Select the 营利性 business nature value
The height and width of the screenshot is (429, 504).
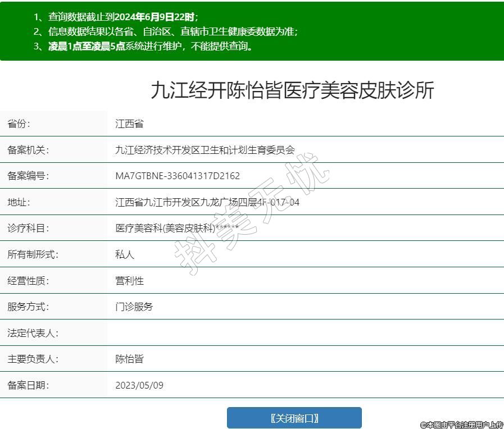pyautogui.click(x=129, y=281)
